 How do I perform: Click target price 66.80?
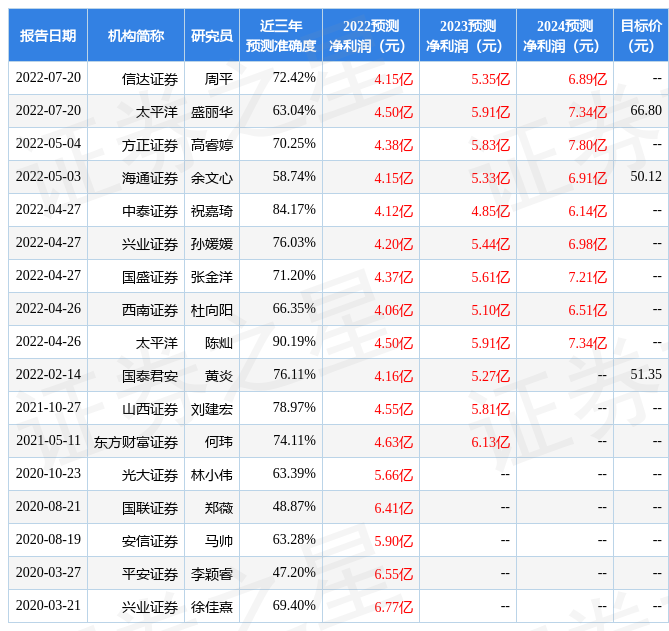pos(646,110)
